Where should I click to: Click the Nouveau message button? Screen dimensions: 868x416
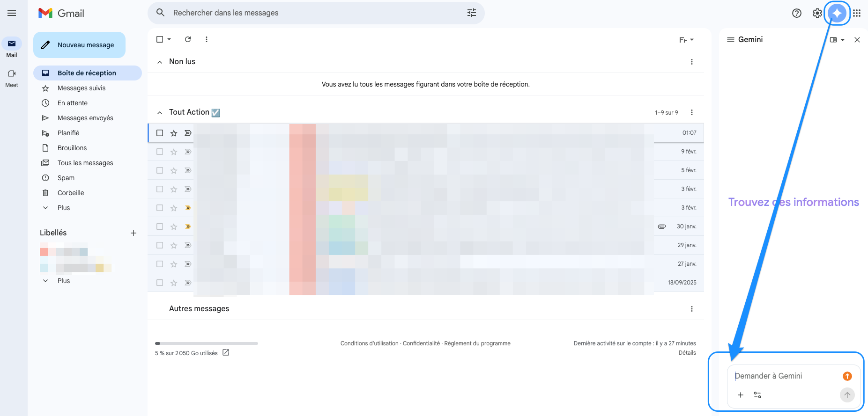click(x=79, y=45)
